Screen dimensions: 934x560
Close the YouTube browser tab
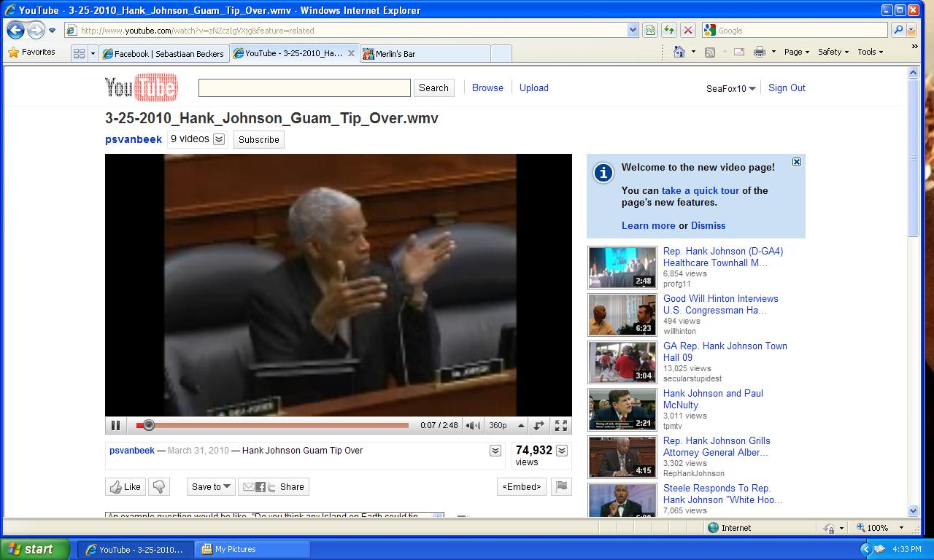[351, 53]
